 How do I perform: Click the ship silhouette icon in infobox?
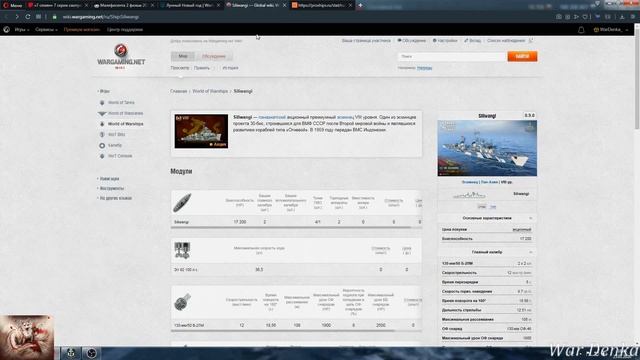(x=469, y=195)
